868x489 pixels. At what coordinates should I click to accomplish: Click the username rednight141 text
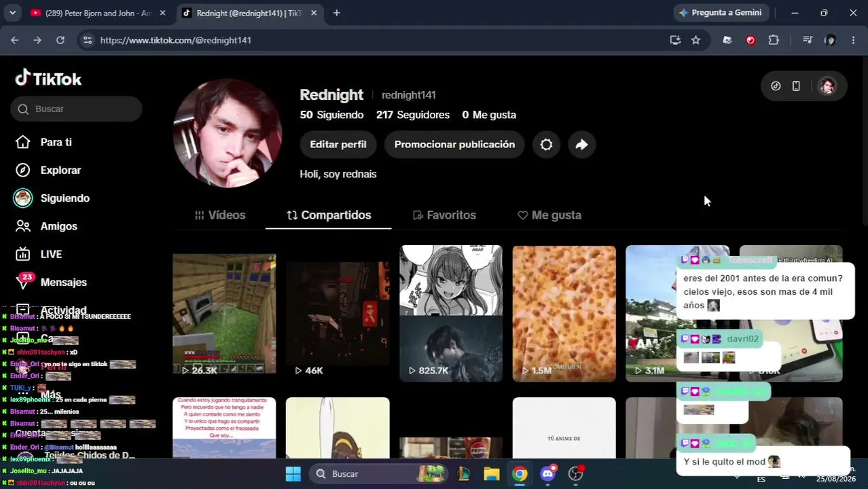click(x=409, y=95)
